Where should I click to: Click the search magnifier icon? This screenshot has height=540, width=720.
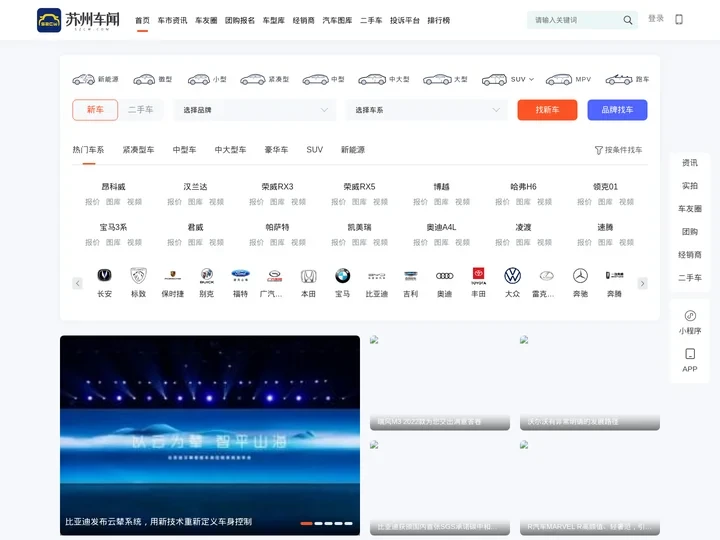[x=628, y=20]
